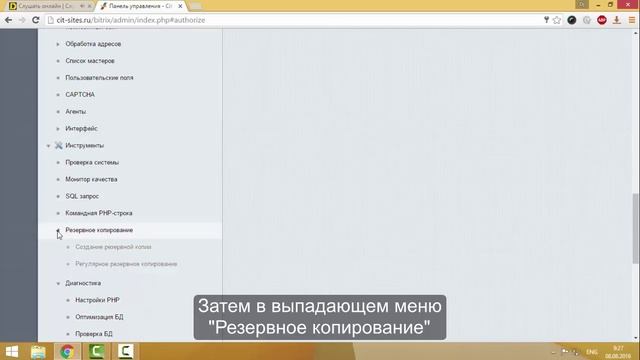Open Агенты menu item
Screen dimensions: 640x360
tap(76, 111)
